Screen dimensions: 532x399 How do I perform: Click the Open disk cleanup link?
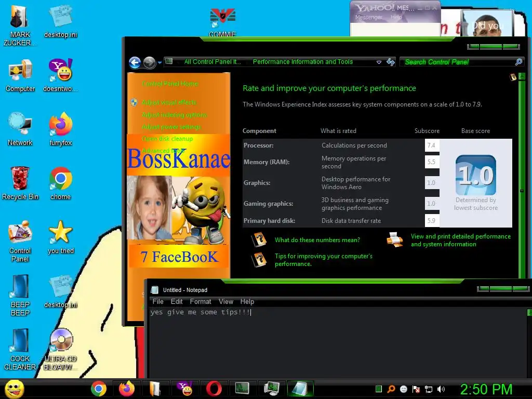(167, 138)
